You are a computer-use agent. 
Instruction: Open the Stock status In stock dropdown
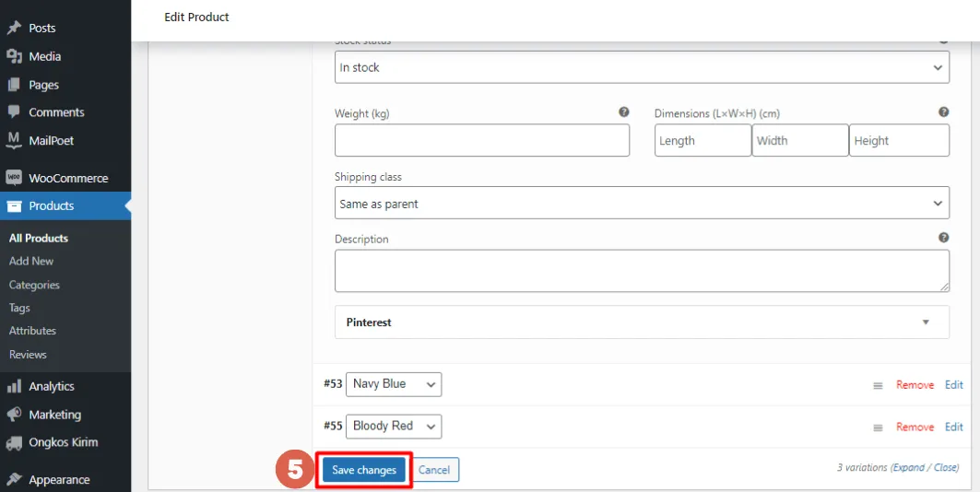(x=642, y=67)
